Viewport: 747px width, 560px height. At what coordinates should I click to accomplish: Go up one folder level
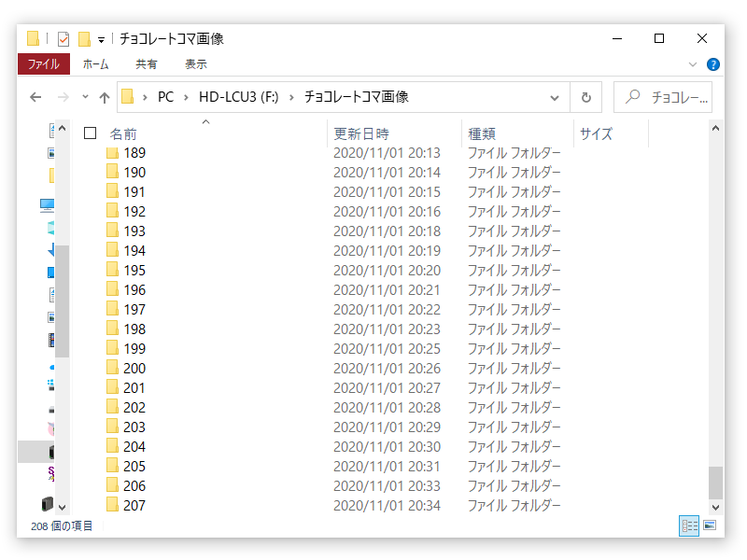pos(105,98)
